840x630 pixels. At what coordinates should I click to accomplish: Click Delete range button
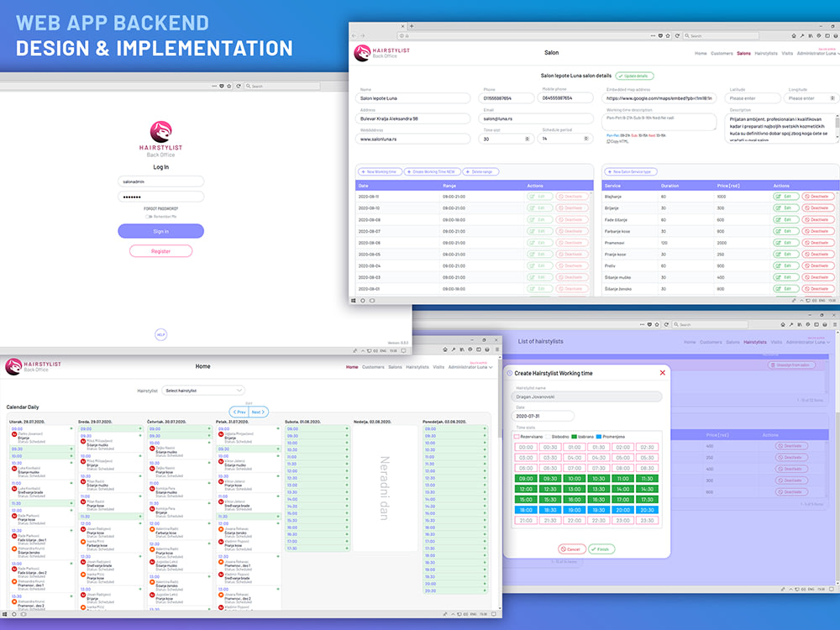click(480, 172)
